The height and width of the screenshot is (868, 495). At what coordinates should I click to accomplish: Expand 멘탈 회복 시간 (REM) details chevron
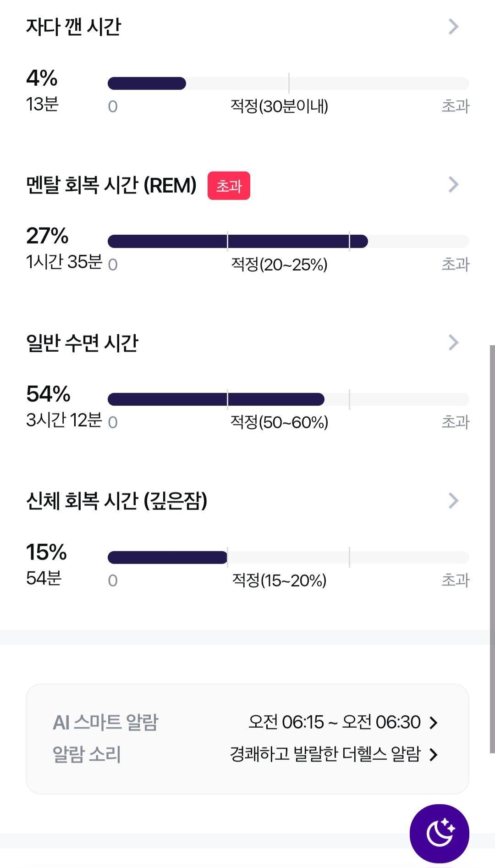[x=453, y=184]
